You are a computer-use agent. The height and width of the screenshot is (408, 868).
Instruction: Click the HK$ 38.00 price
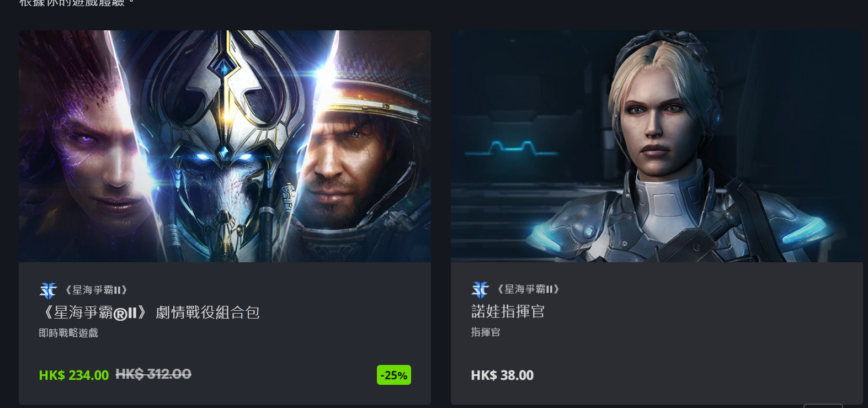tap(502, 375)
